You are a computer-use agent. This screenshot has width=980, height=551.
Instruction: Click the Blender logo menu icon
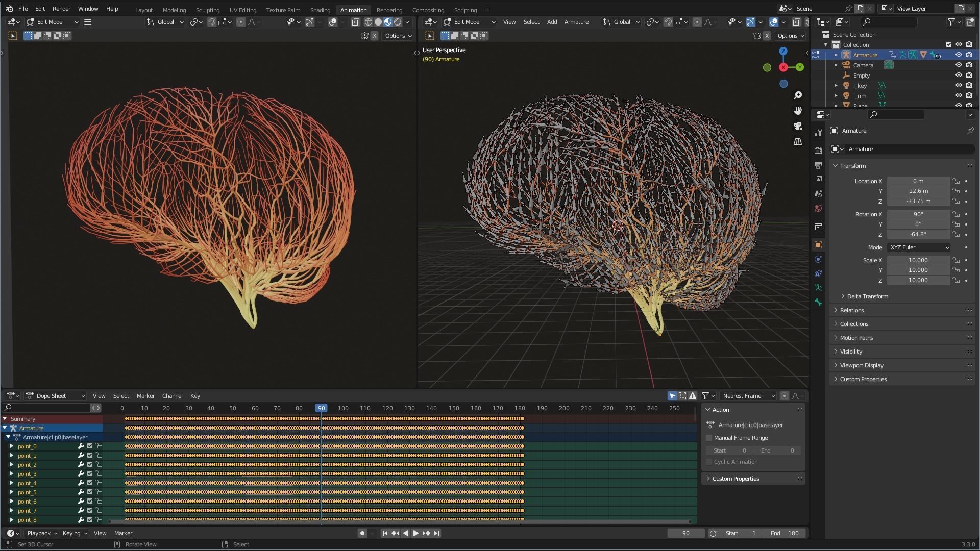point(9,9)
